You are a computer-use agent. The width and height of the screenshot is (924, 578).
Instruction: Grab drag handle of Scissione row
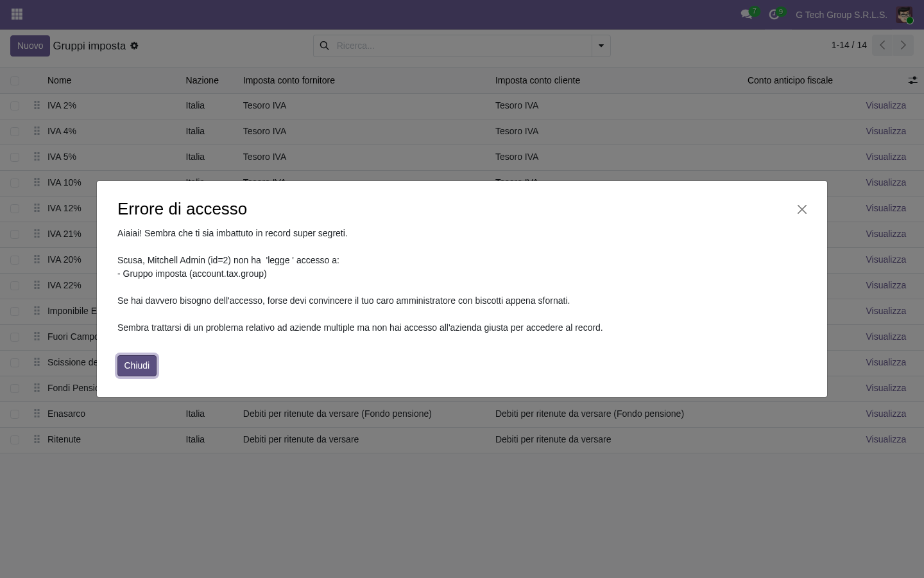click(x=37, y=362)
